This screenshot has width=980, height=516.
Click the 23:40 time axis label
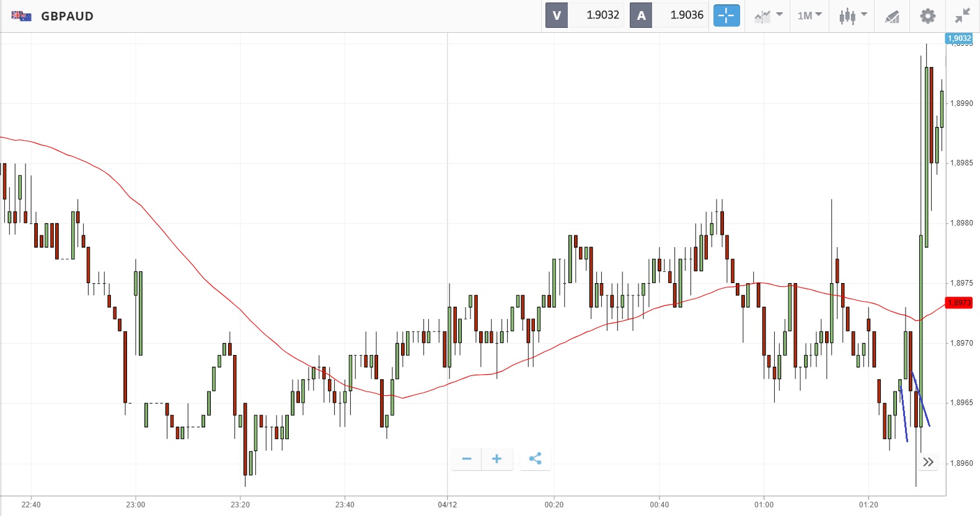345,505
